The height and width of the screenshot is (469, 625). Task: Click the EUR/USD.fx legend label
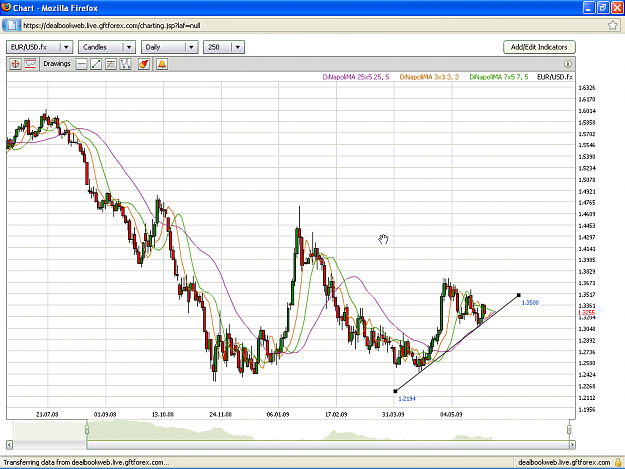pyautogui.click(x=555, y=77)
